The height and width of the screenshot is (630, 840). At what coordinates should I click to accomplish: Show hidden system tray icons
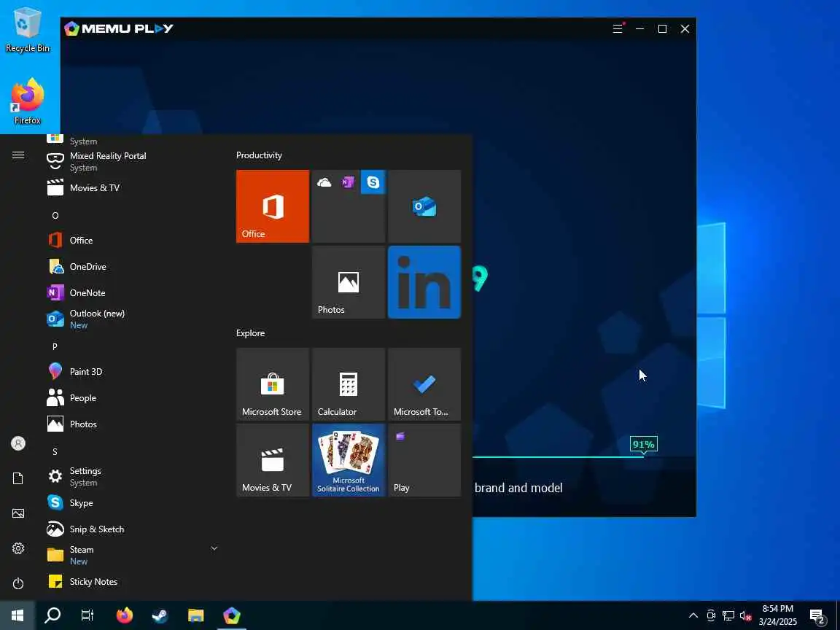coord(693,615)
